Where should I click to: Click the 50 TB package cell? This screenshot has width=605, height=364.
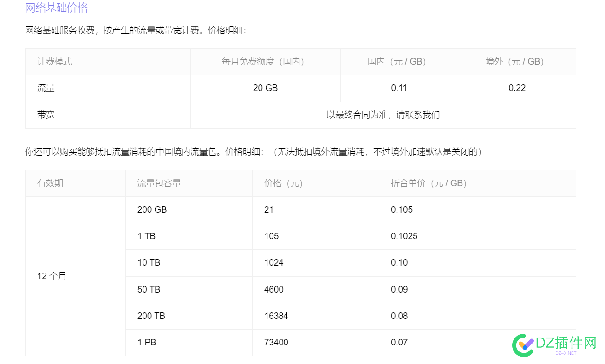point(189,290)
